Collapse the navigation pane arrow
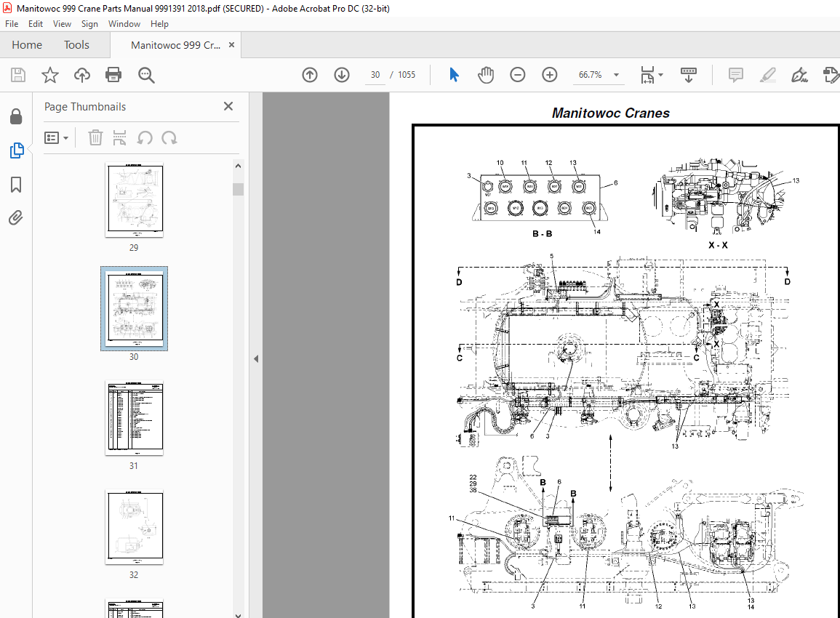The image size is (840, 618). click(256, 359)
